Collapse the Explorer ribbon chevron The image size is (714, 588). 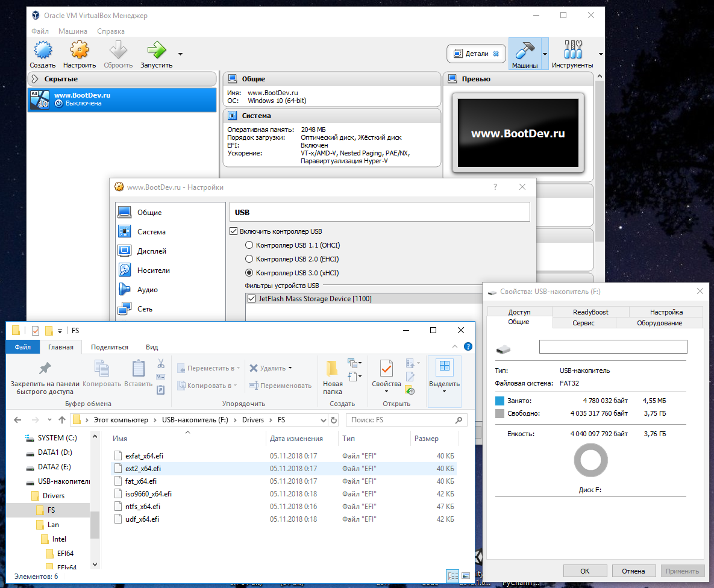pos(454,346)
